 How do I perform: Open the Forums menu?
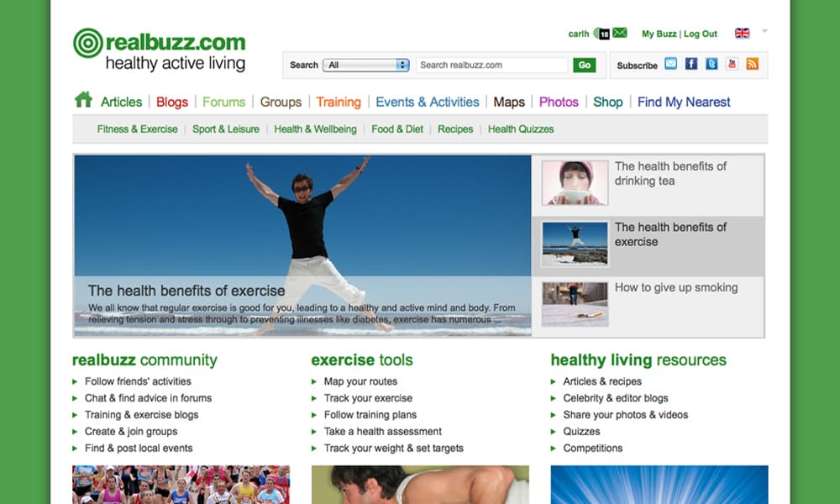[x=224, y=102]
